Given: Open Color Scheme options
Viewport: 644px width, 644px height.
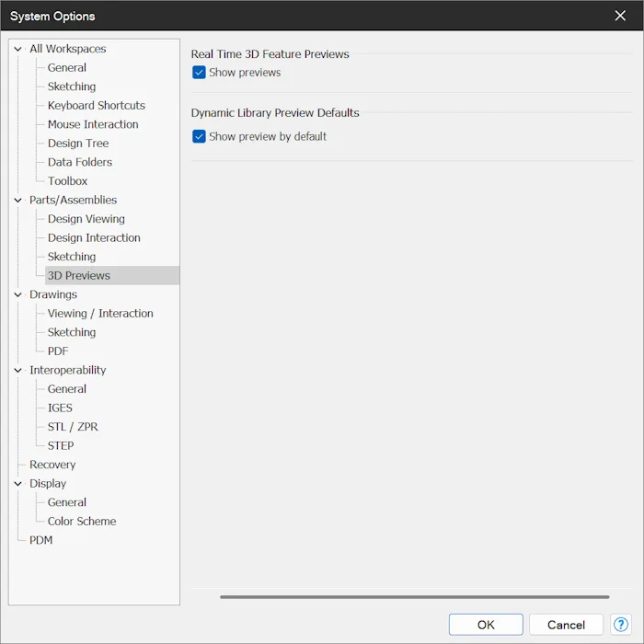Looking at the screenshot, I should point(82,521).
